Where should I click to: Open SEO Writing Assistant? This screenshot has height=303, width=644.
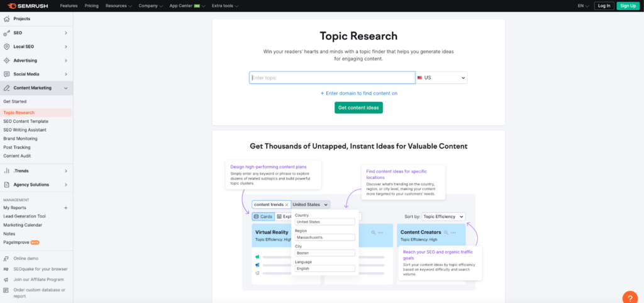pyautogui.click(x=25, y=130)
